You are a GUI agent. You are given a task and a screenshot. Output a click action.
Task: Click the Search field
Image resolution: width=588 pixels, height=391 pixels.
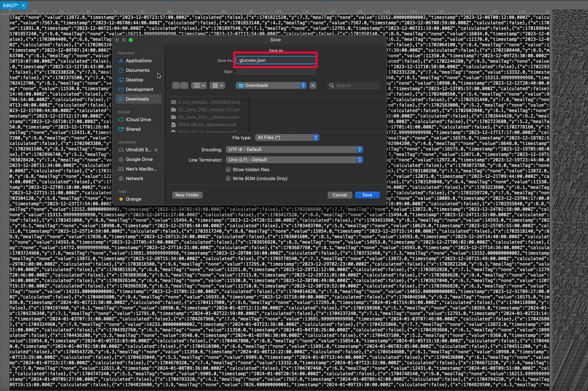(x=356, y=85)
